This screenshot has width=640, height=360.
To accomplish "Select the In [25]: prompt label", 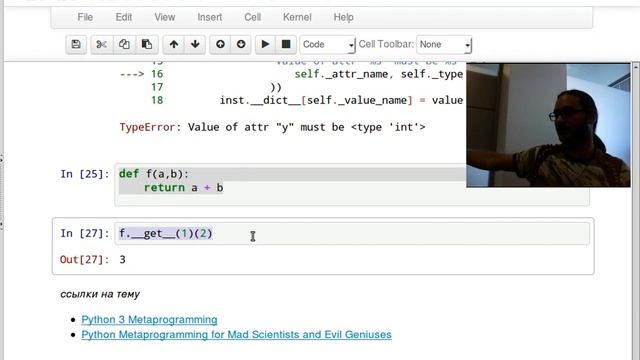I will coord(85,174).
